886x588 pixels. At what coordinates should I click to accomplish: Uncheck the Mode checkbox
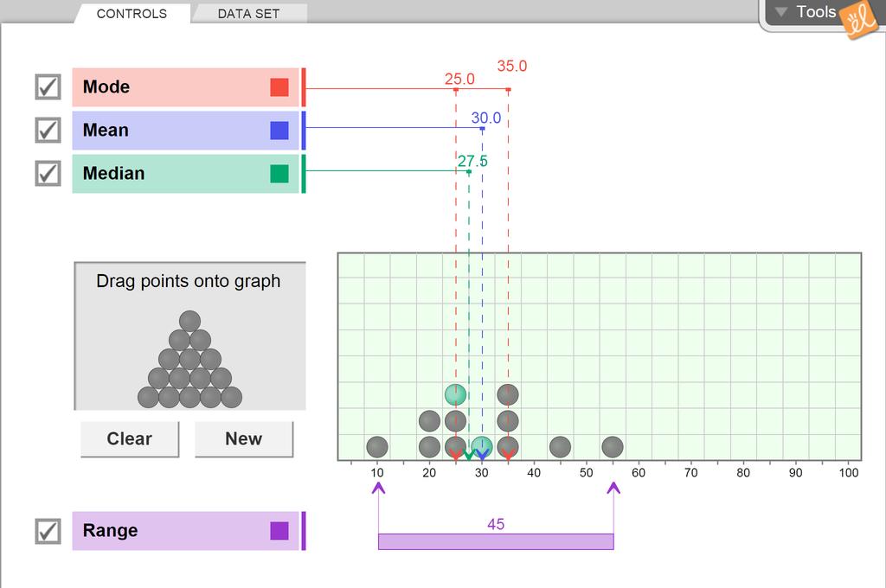coord(48,87)
